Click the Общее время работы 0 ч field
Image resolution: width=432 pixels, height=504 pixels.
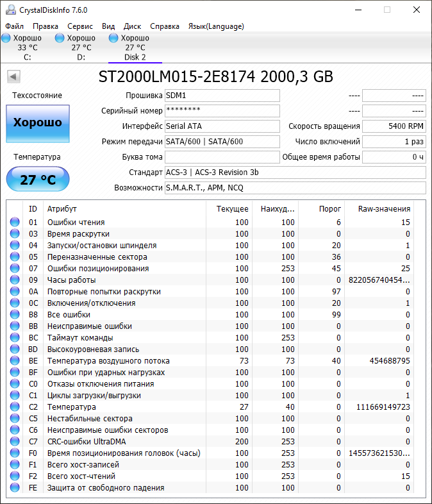(x=394, y=157)
